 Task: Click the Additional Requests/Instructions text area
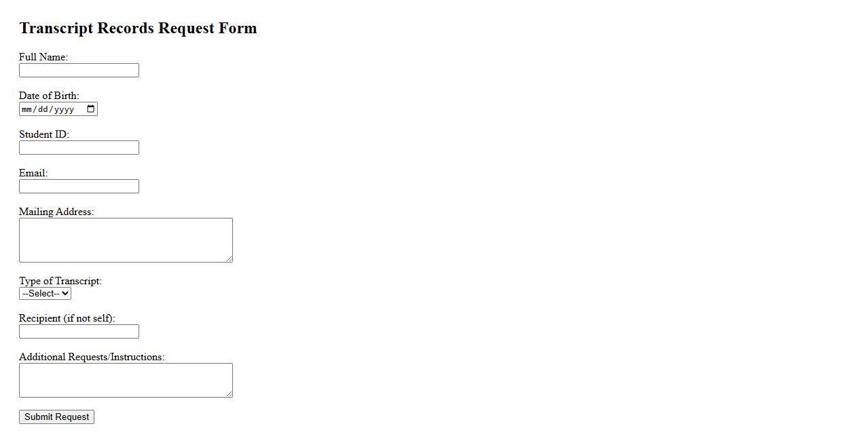coord(126,380)
